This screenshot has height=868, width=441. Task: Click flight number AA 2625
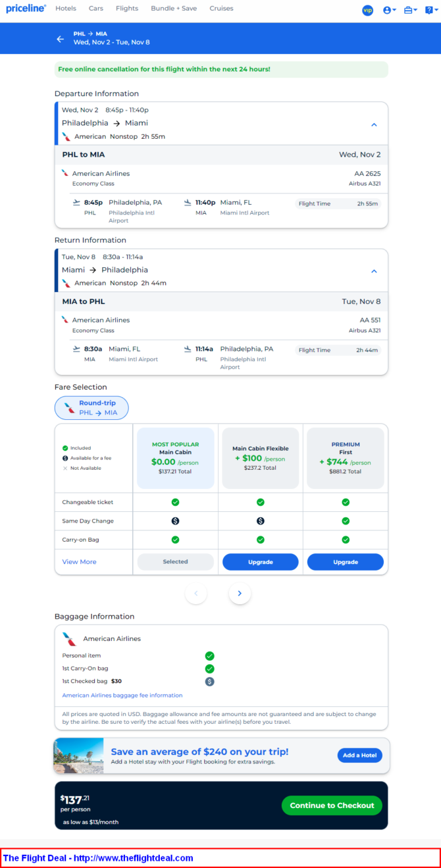click(367, 174)
